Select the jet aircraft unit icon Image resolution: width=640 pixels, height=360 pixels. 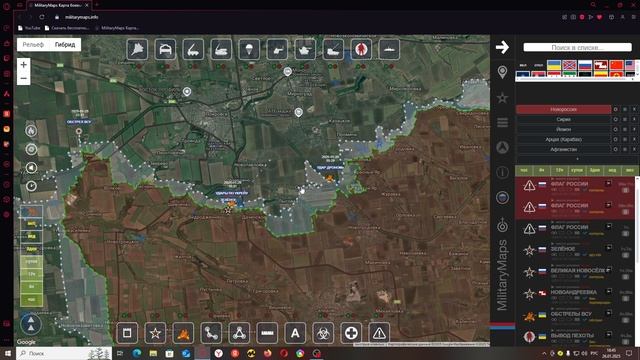[138, 49]
